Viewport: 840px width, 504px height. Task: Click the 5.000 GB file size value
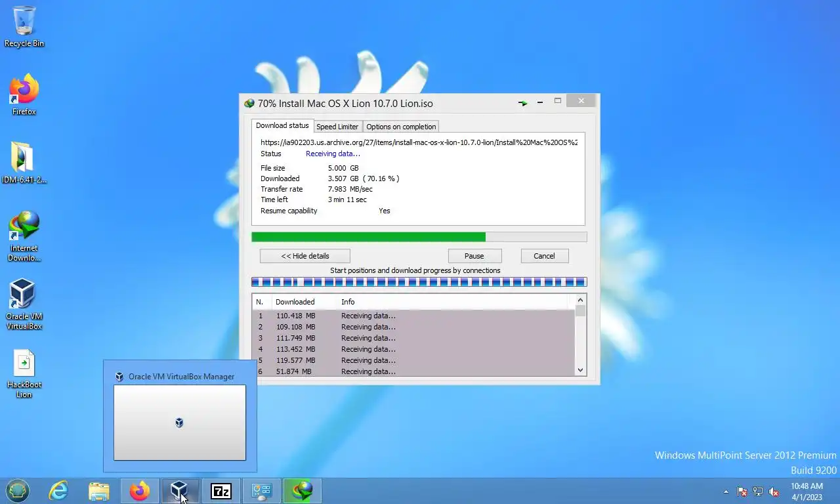[343, 168]
